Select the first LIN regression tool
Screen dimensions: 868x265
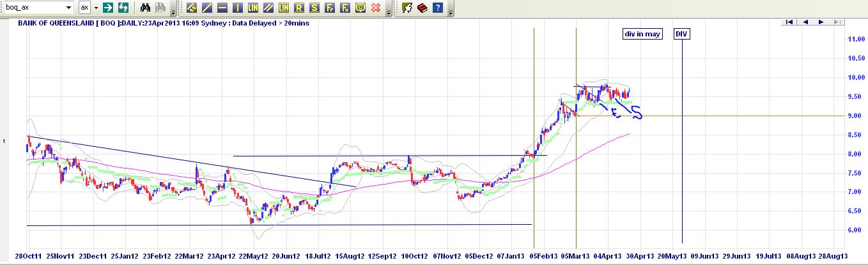coord(252,8)
